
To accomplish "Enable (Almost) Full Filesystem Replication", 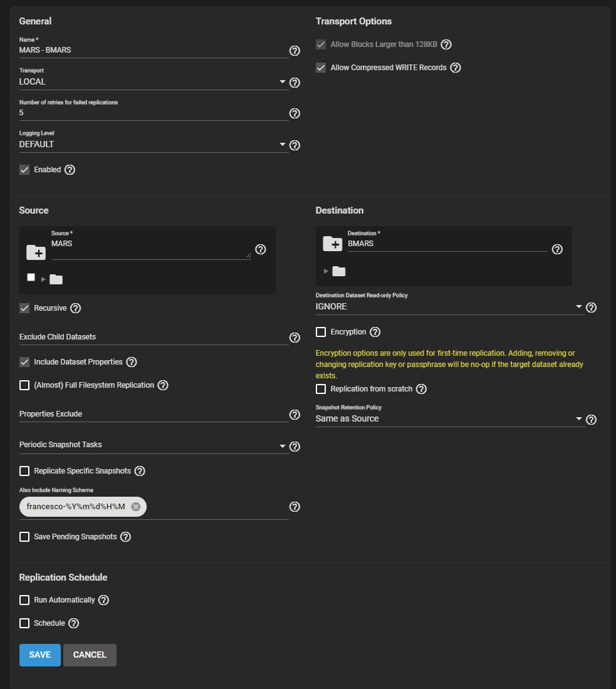I will click(24, 385).
